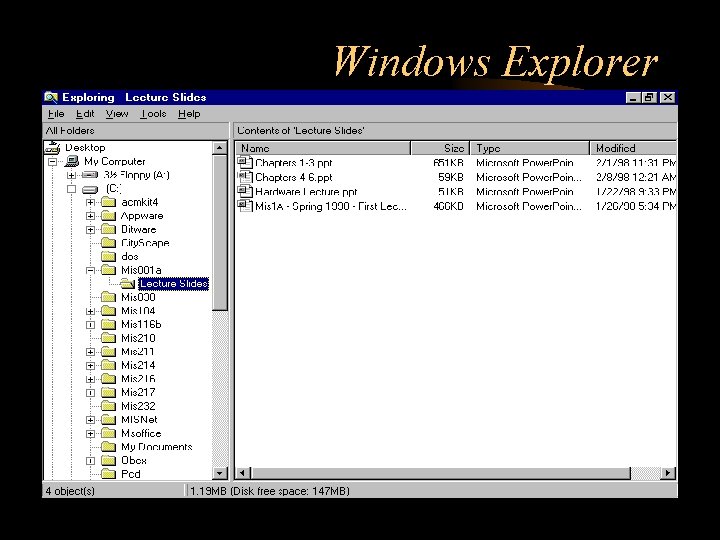Expand the Msoffice folder node
This screenshot has width=720, height=540.
pyautogui.click(x=90, y=433)
